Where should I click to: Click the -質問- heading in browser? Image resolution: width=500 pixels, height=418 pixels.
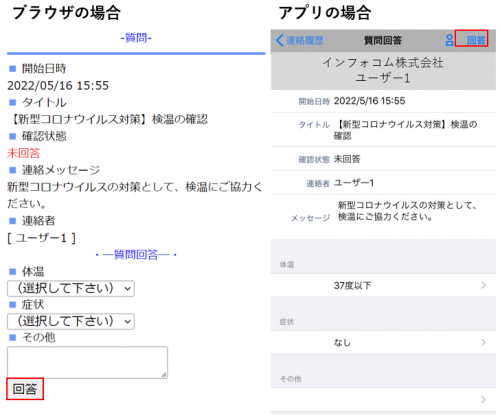tap(136, 38)
